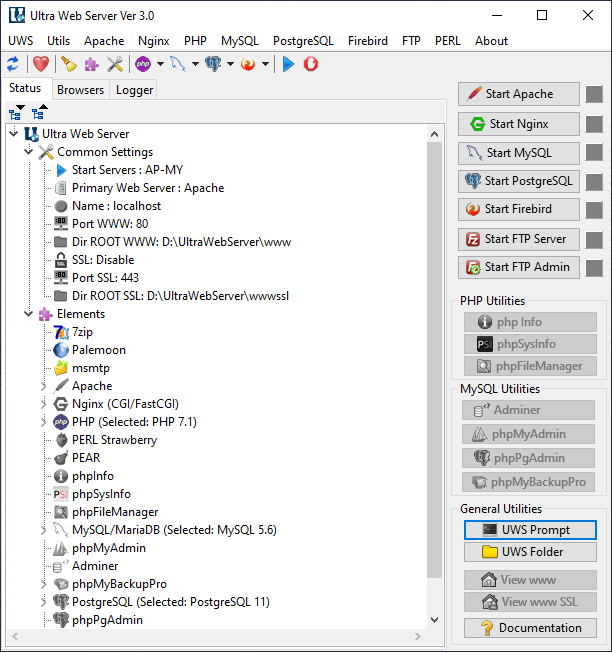Open the Firebird menu
Image resolution: width=612 pixels, height=652 pixels.
pos(368,41)
